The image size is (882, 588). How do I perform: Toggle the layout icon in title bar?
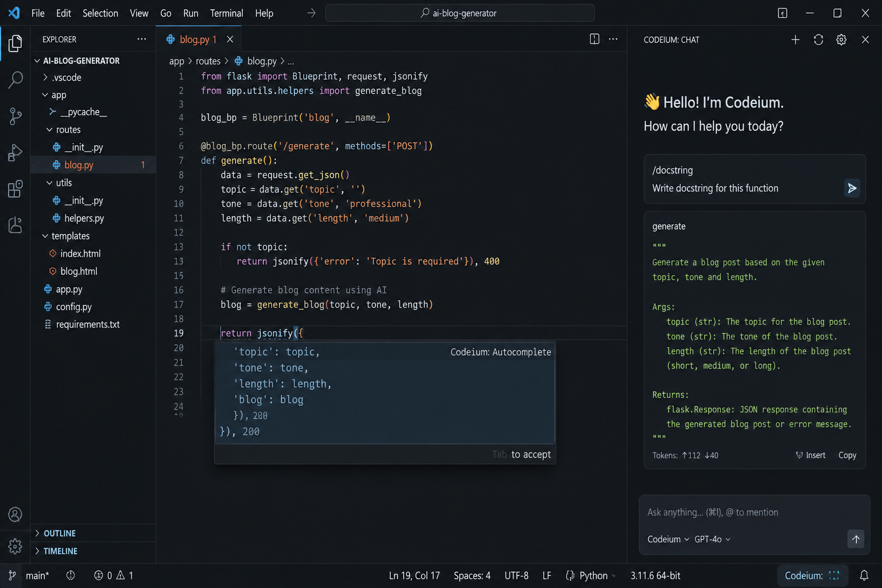[x=783, y=13]
